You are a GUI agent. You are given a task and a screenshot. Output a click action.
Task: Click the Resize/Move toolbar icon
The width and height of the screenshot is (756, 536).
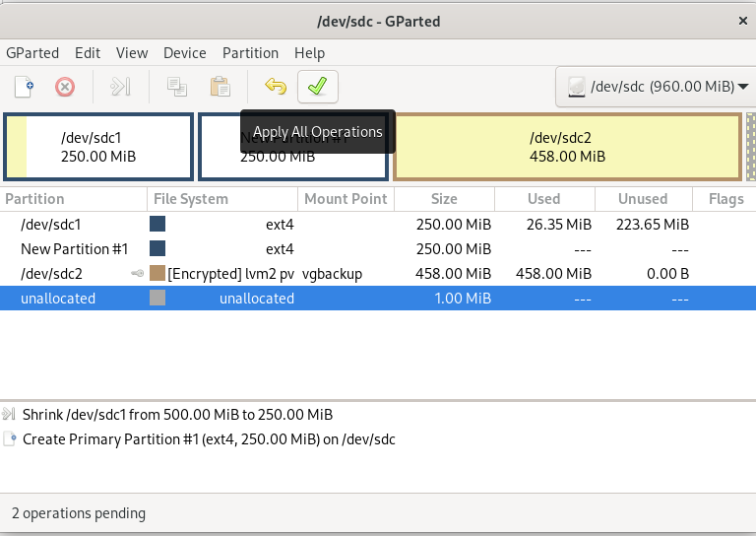[x=120, y=87]
